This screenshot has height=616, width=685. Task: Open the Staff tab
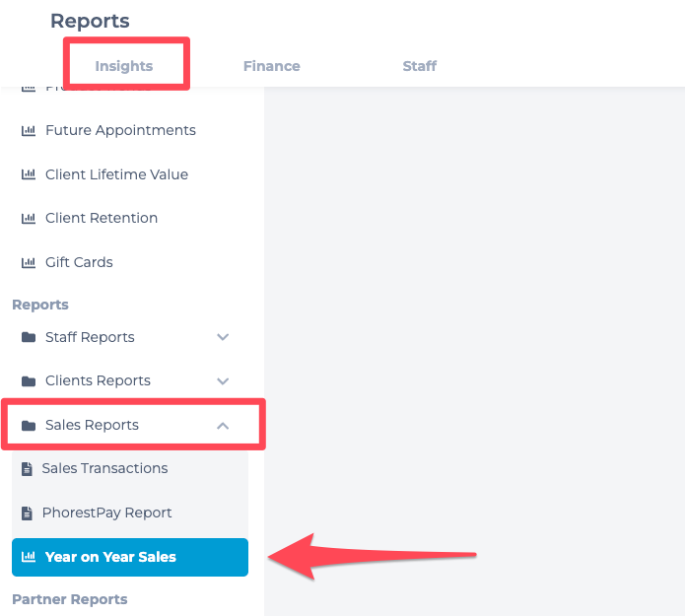[420, 66]
